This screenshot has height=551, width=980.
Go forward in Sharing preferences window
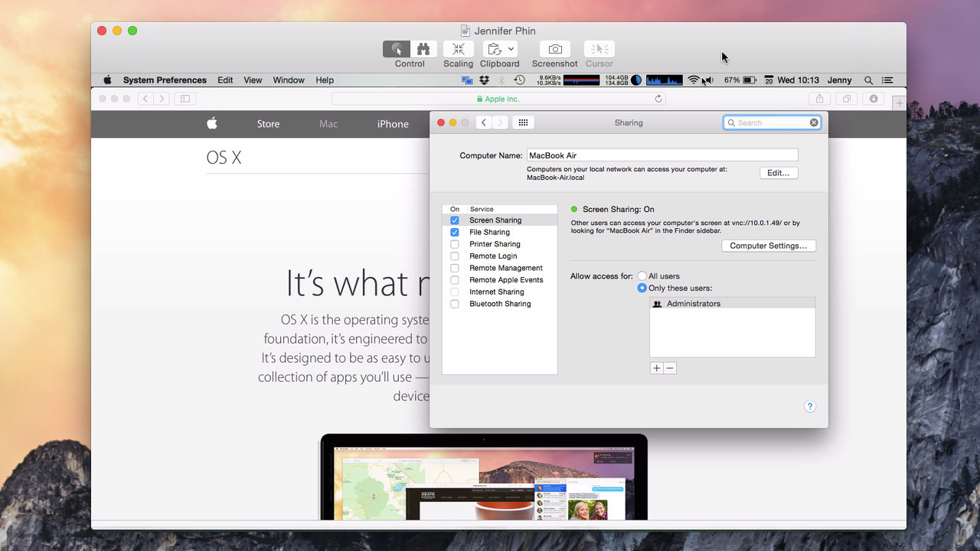(x=500, y=122)
